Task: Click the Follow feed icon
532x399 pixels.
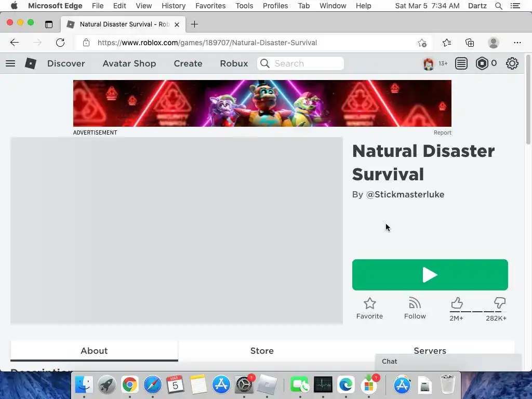Action: click(x=415, y=303)
